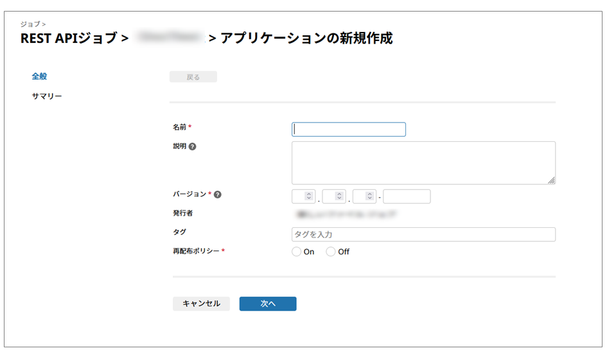The height and width of the screenshot is (364, 607).
Task: Click the help icon beside バージョン
Action: [x=218, y=195]
